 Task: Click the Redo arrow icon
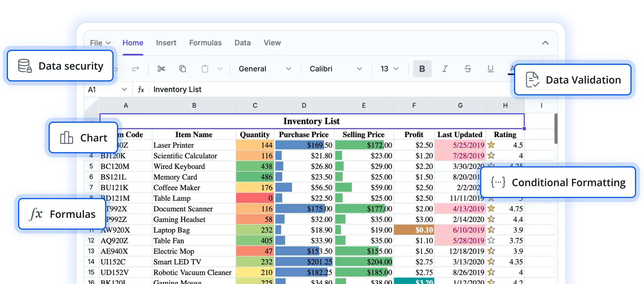(x=136, y=69)
